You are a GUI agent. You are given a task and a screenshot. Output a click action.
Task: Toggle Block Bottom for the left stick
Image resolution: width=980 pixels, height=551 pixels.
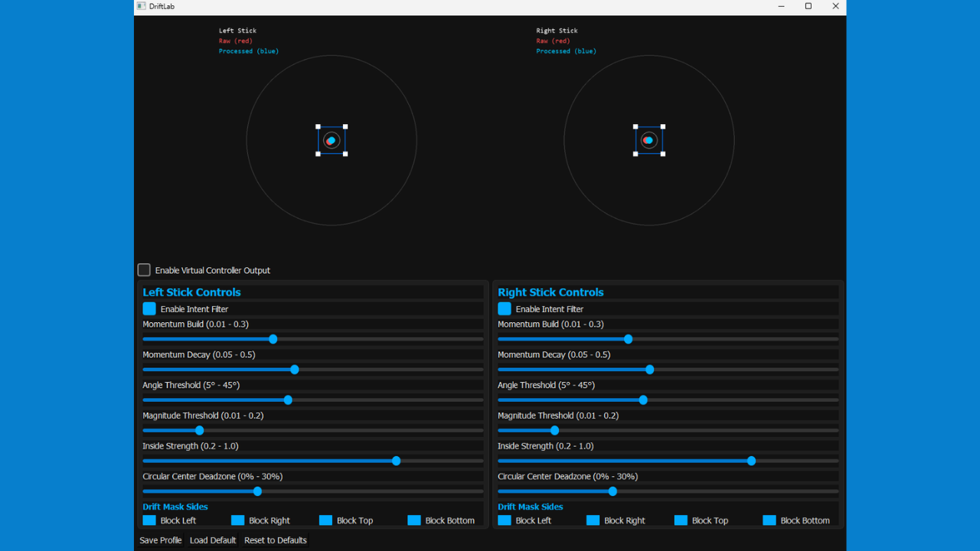click(414, 520)
